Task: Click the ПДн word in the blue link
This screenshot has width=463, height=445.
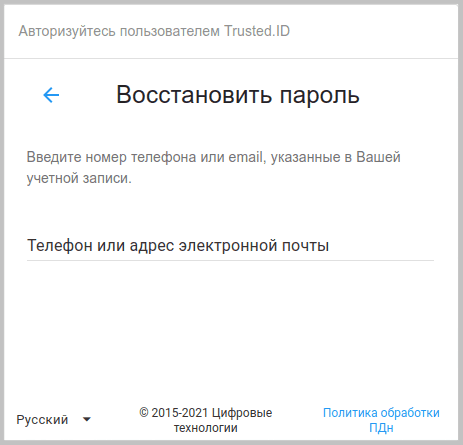Action: click(381, 428)
